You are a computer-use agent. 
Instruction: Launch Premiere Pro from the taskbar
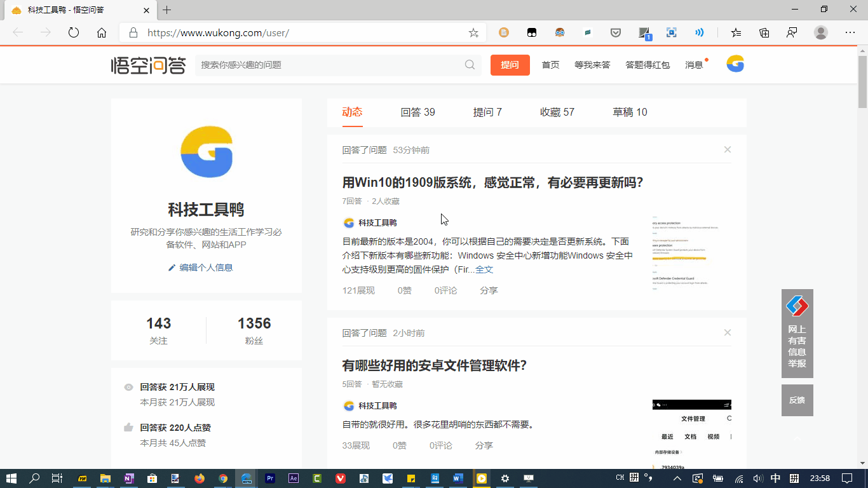(270, 478)
